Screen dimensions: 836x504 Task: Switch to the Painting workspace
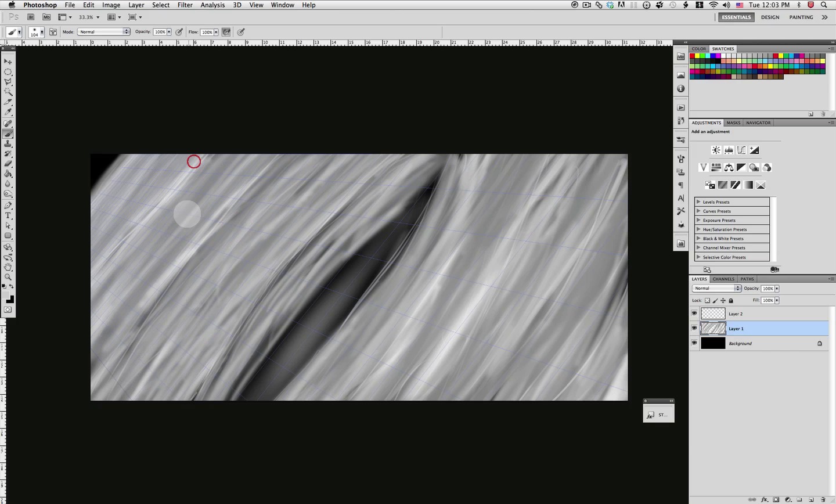pos(801,17)
